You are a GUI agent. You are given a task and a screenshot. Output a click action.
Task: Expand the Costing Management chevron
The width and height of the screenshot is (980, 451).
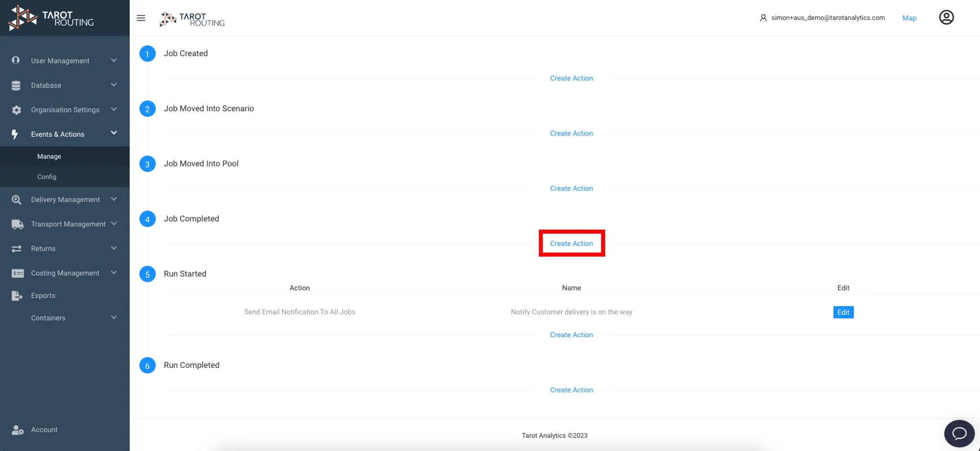click(114, 272)
